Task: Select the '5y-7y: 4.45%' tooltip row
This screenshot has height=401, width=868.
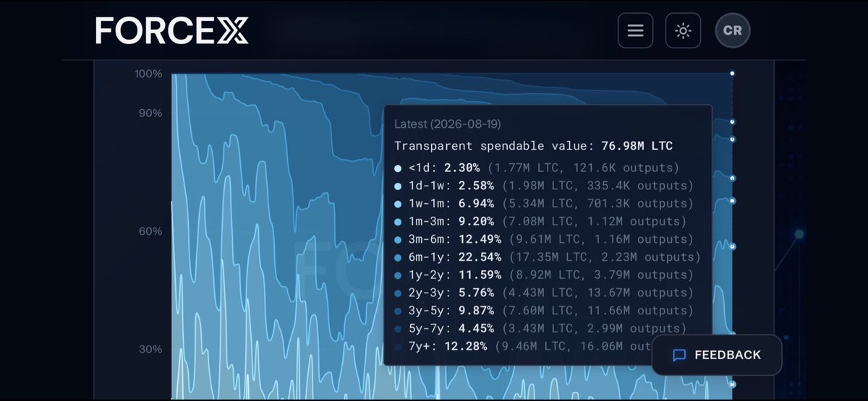Action: [x=540, y=329]
